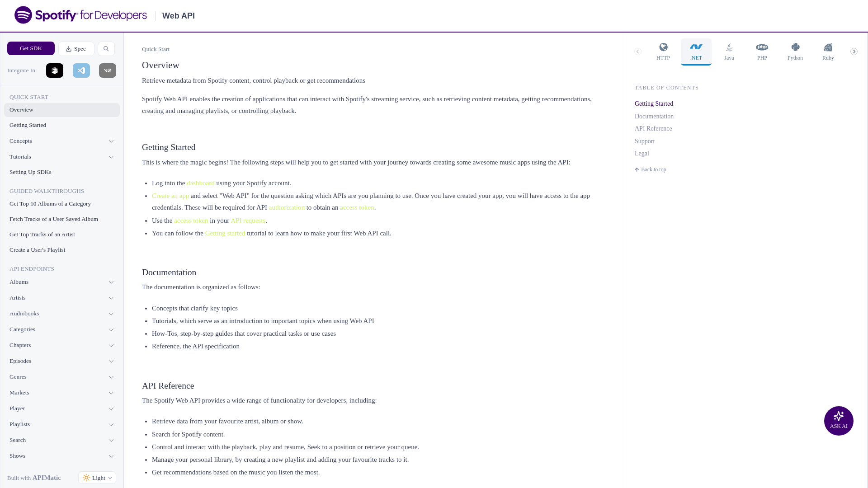868x488 pixels.
Task: Click the Get SDK button
Action: point(31,48)
